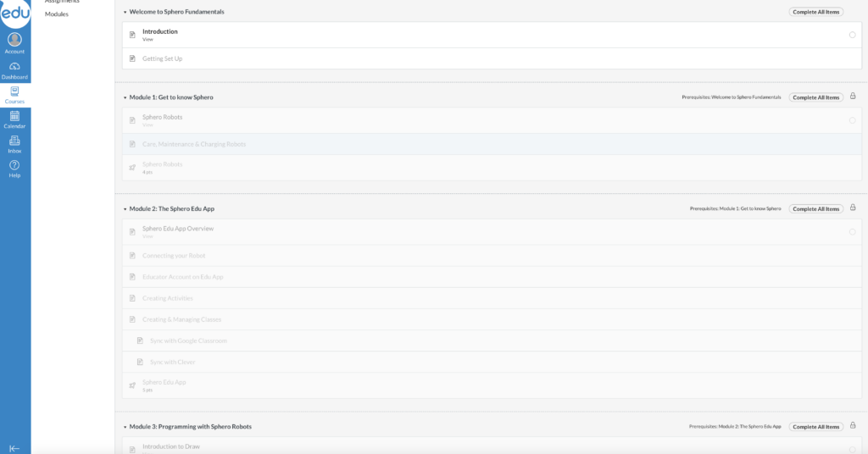Open the Inbox icon
The height and width of the screenshot is (454, 868).
pos(14,141)
